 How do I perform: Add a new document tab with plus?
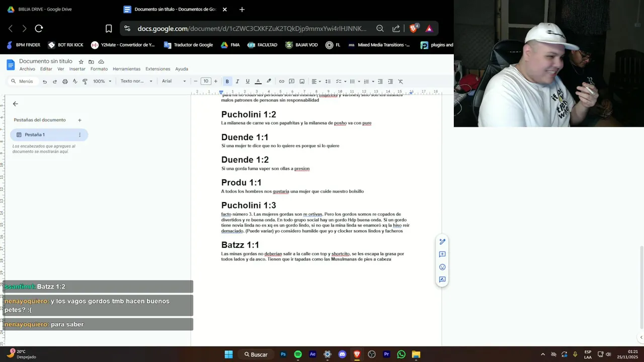(x=79, y=120)
